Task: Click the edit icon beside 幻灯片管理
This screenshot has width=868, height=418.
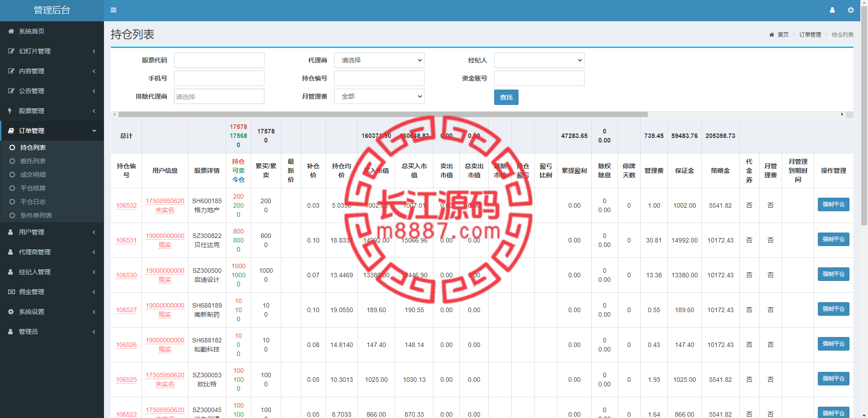Action: click(x=11, y=51)
